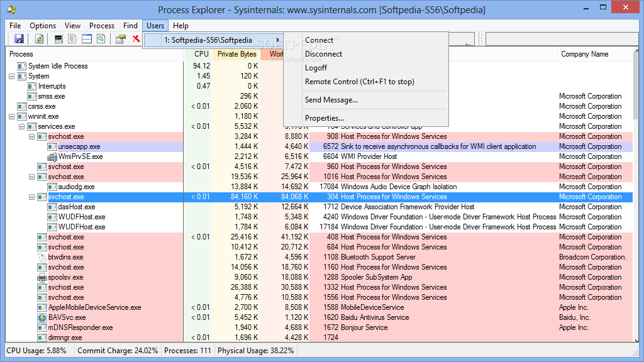Viewport: 644px width, 362px height.
Task: Click the dimngr.exe process icon
Action: point(42,337)
